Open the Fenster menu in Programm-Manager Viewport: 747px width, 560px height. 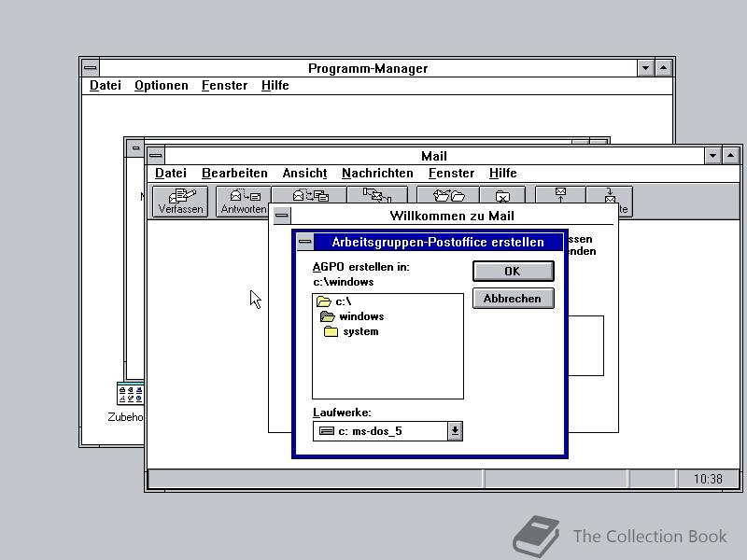[x=224, y=85]
